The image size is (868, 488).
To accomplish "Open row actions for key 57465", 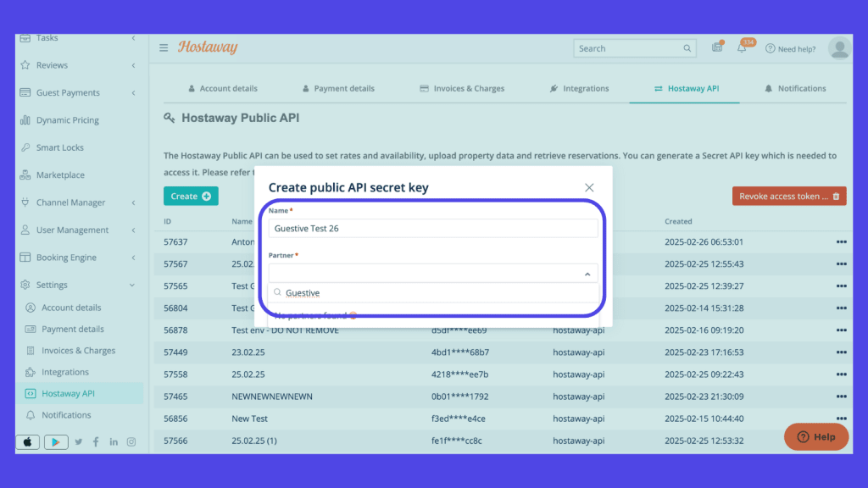I will (842, 396).
